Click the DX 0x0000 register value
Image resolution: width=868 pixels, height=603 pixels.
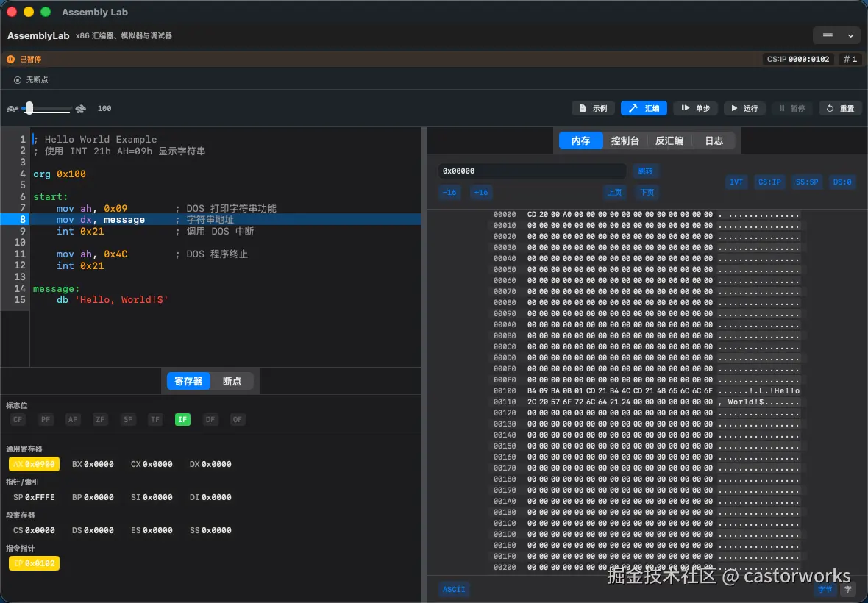[x=210, y=464]
